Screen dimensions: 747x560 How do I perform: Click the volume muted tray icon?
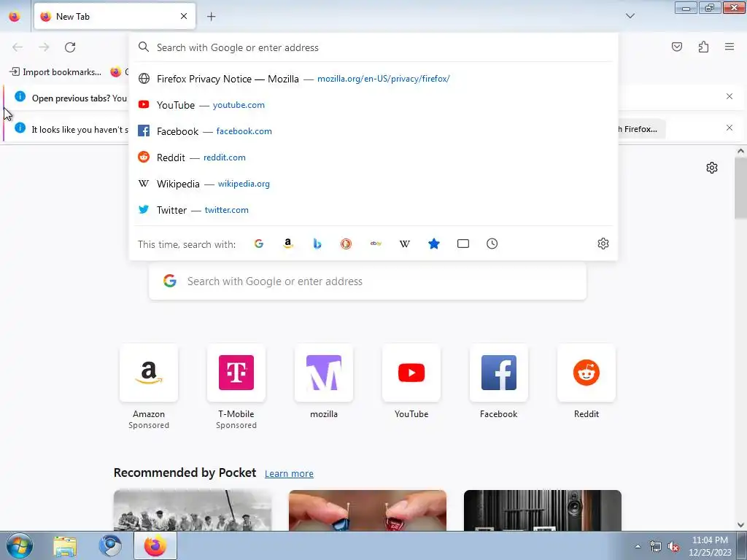pyautogui.click(x=673, y=547)
